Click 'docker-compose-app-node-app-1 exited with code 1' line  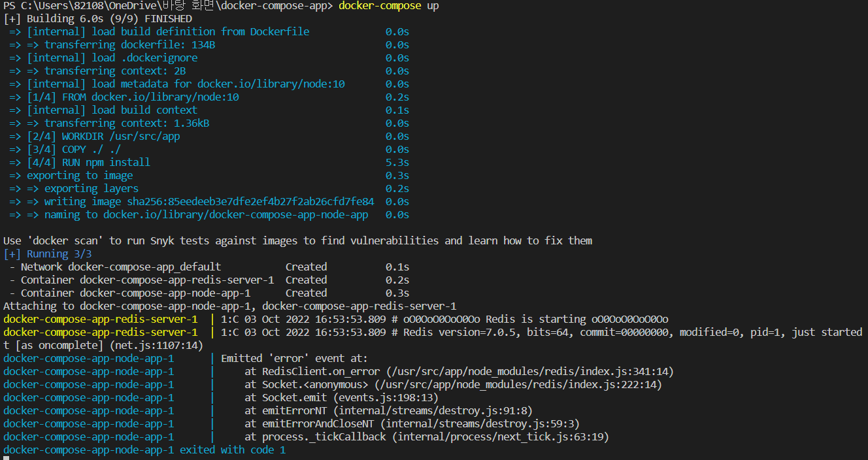[144, 450]
